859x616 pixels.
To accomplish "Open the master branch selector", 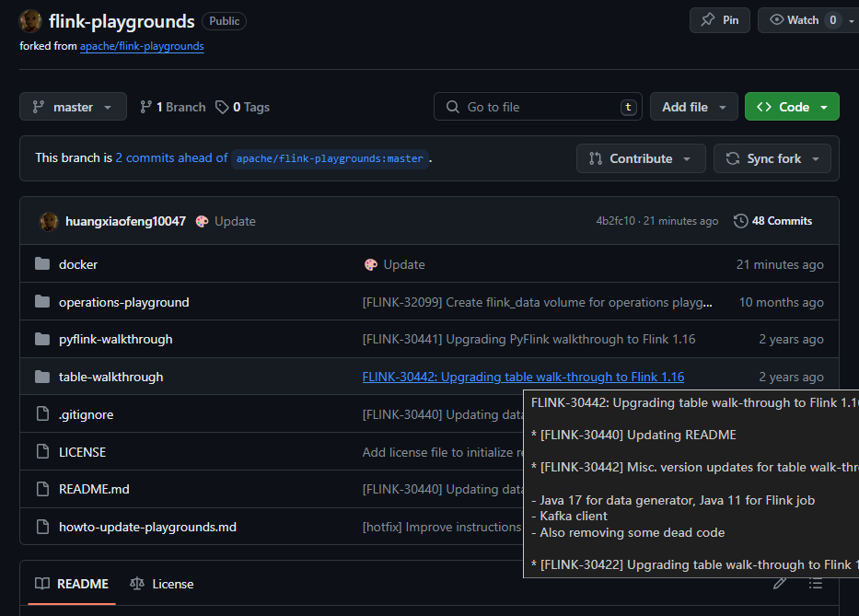I will click(73, 107).
